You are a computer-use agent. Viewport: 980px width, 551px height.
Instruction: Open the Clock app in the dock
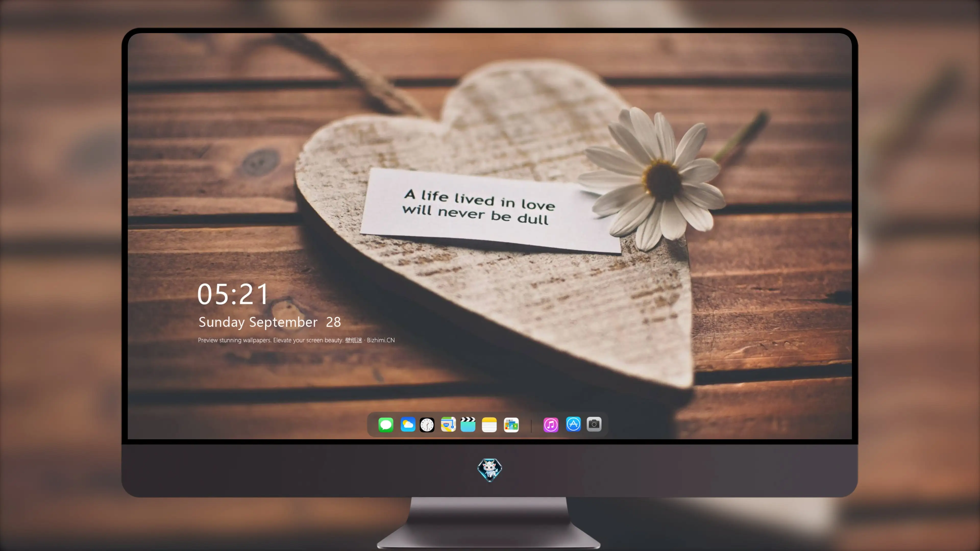coord(427,425)
